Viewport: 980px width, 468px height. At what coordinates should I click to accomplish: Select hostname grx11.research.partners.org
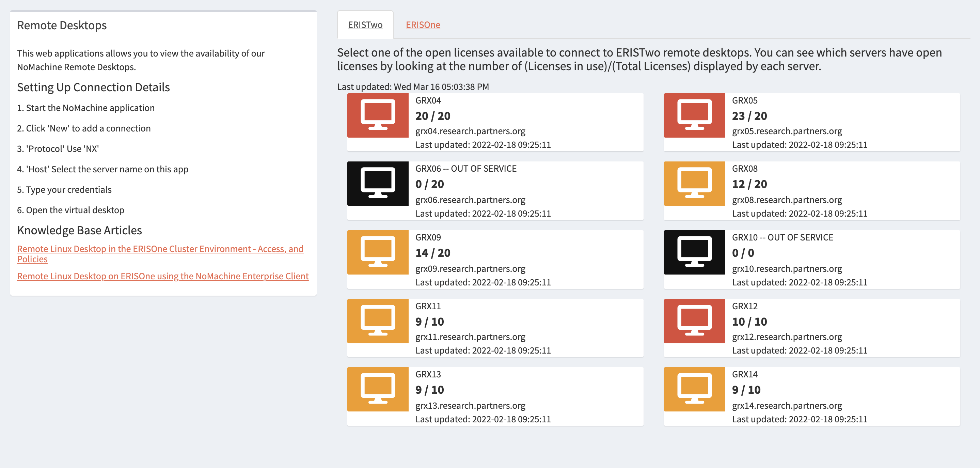(470, 337)
